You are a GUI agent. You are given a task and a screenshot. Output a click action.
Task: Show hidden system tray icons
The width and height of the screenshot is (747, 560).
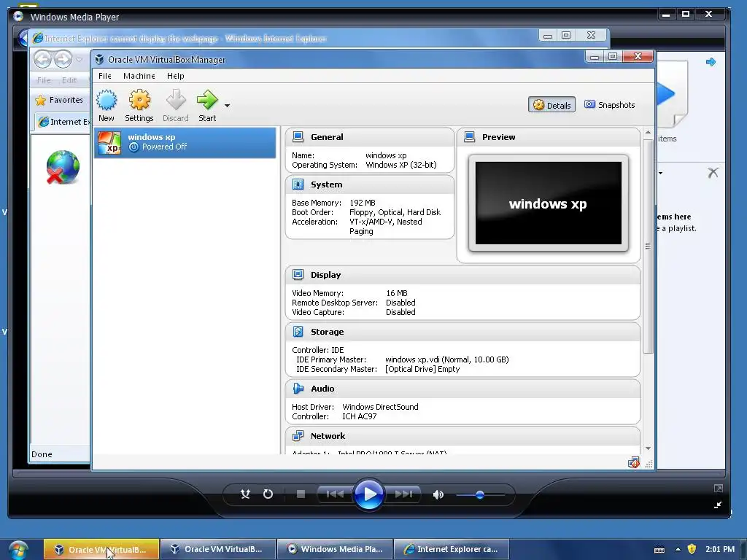click(678, 549)
